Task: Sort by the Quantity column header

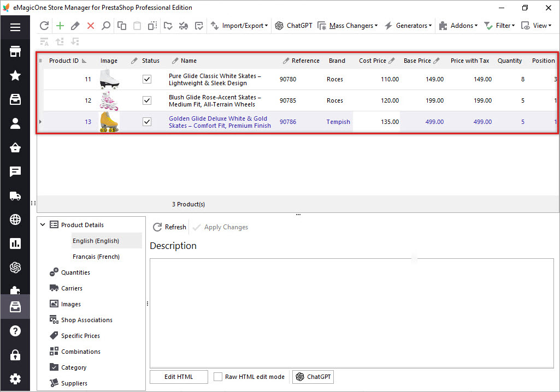Action: click(510, 61)
